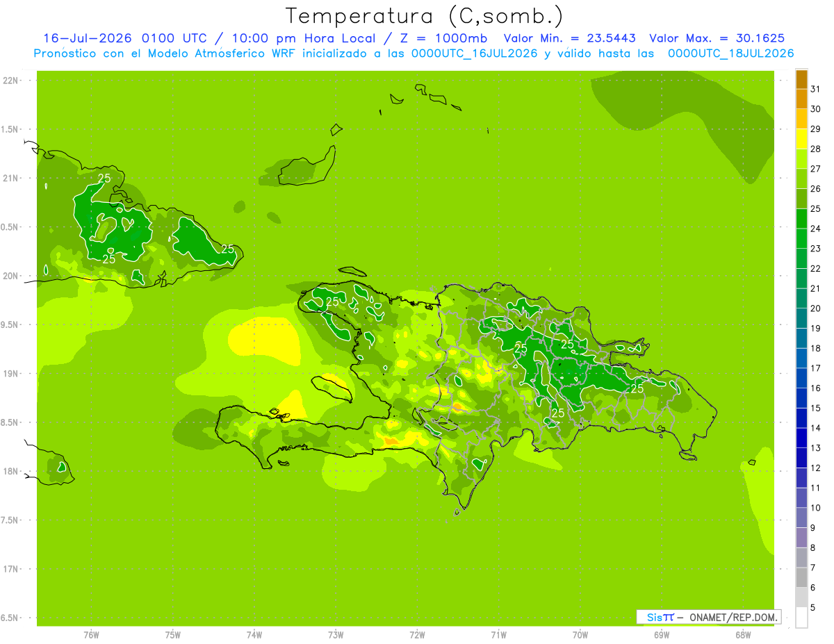Select the "0000UTC_18JUL2026" valid-until time
Image resolution: width=834 pixels, height=644 pixels.
(x=731, y=53)
